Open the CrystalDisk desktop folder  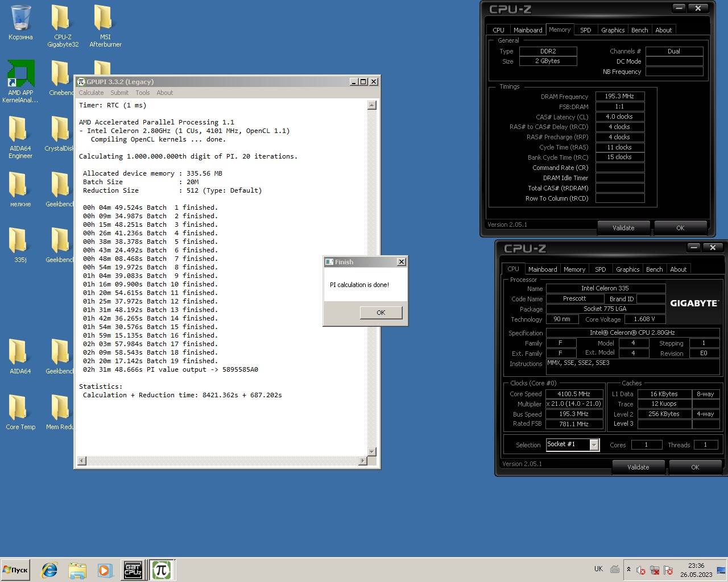pyautogui.click(x=59, y=134)
